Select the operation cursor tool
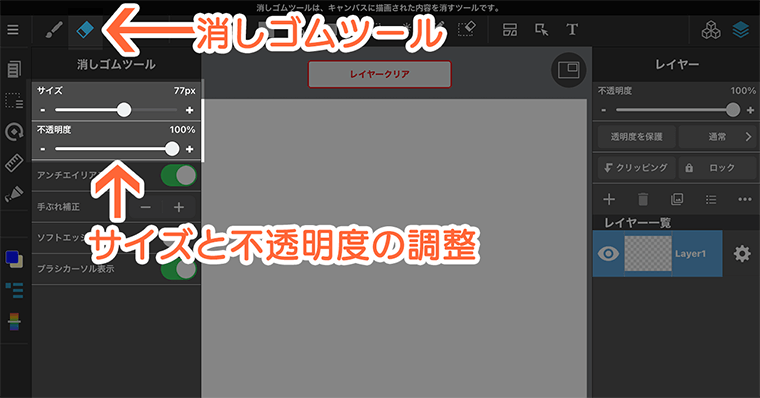 coord(541,30)
